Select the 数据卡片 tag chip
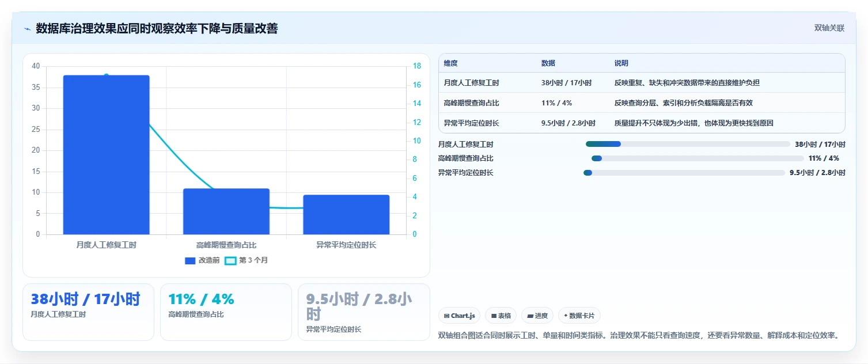Image resolution: width=868 pixels, height=364 pixels. tap(579, 316)
